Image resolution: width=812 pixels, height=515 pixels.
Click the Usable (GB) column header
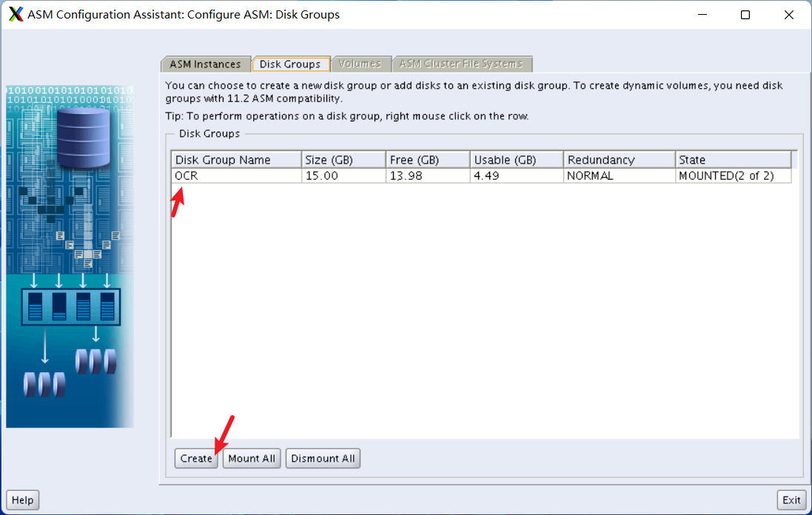(517, 159)
